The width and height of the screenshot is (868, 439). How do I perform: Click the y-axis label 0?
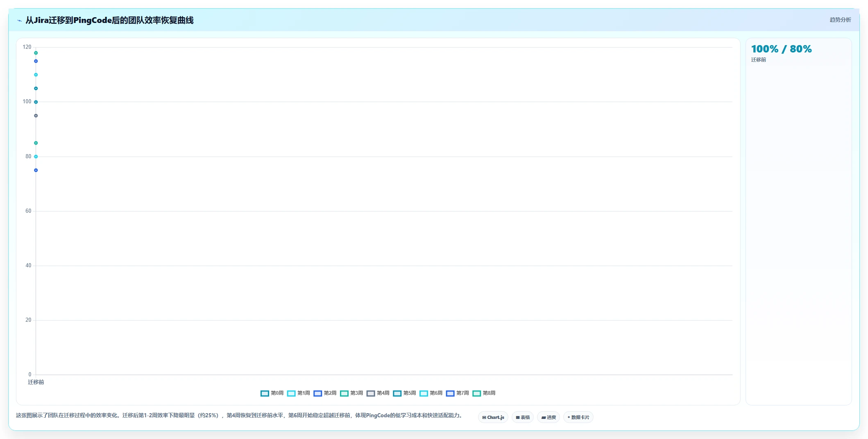(x=30, y=375)
